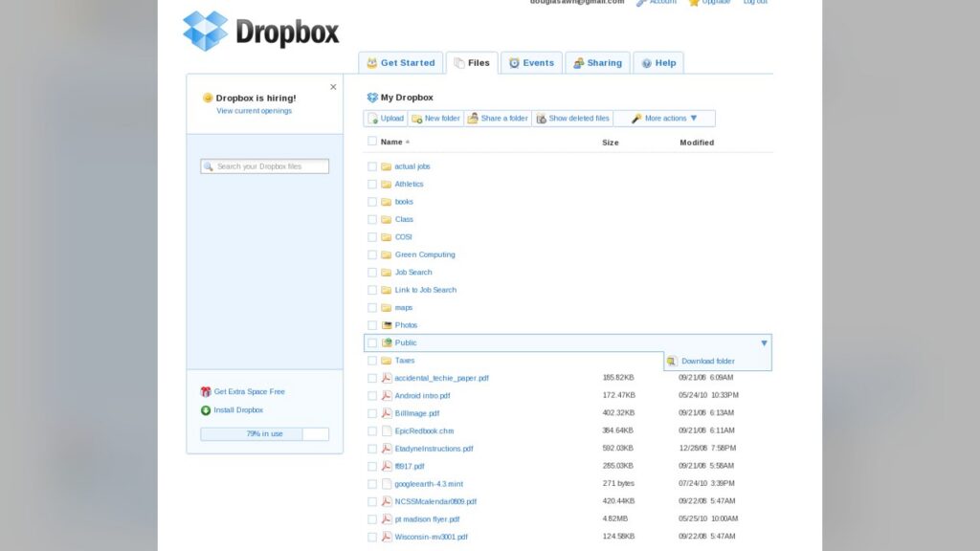Viewport: 980px width, 551px height.
Task: Click the Share a folder icon
Action: pyautogui.click(x=473, y=118)
